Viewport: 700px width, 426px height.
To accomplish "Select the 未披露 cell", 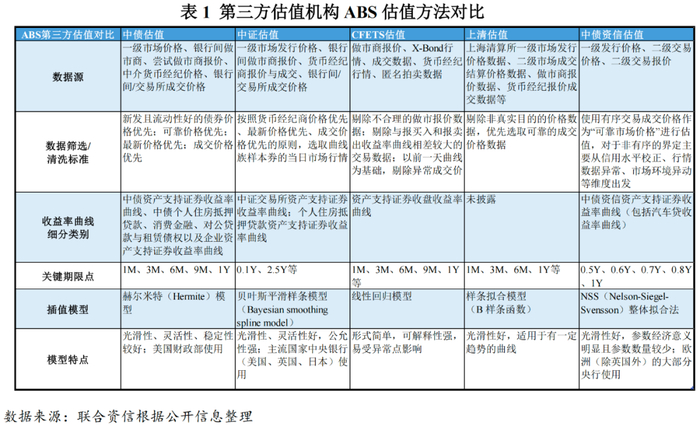I will coord(522,227).
